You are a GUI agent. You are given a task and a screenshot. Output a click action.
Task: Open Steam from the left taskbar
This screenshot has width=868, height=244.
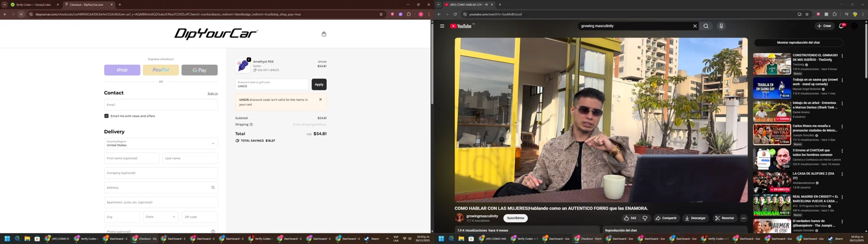pos(372,238)
